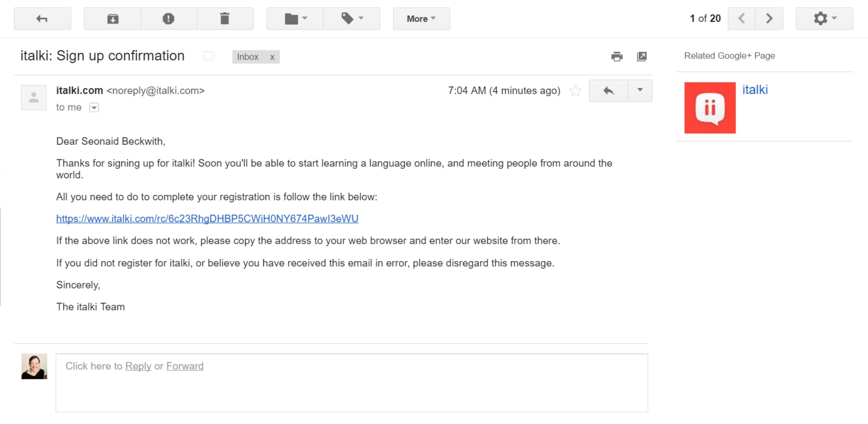
Task: Open the italki registration confirmation link
Action: (x=207, y=219)
